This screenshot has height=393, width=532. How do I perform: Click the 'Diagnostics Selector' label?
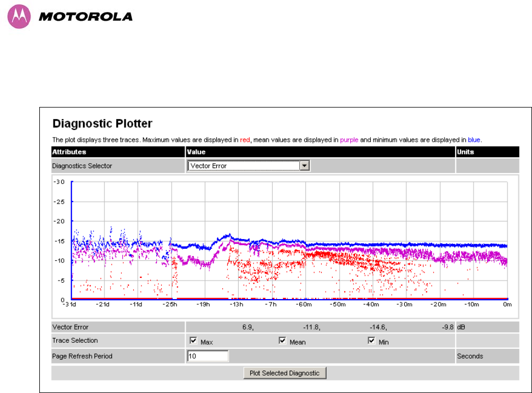82,166
